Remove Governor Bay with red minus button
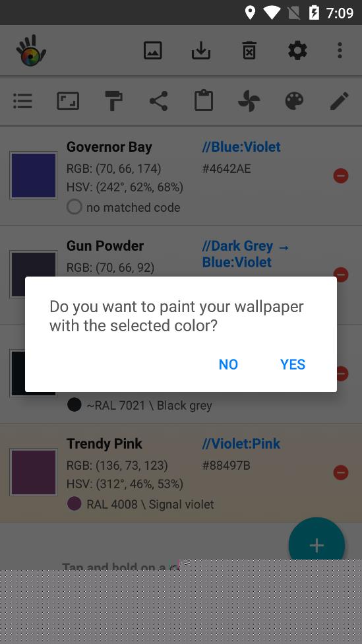Screen dimensions: 362x644 coord(341,176)
